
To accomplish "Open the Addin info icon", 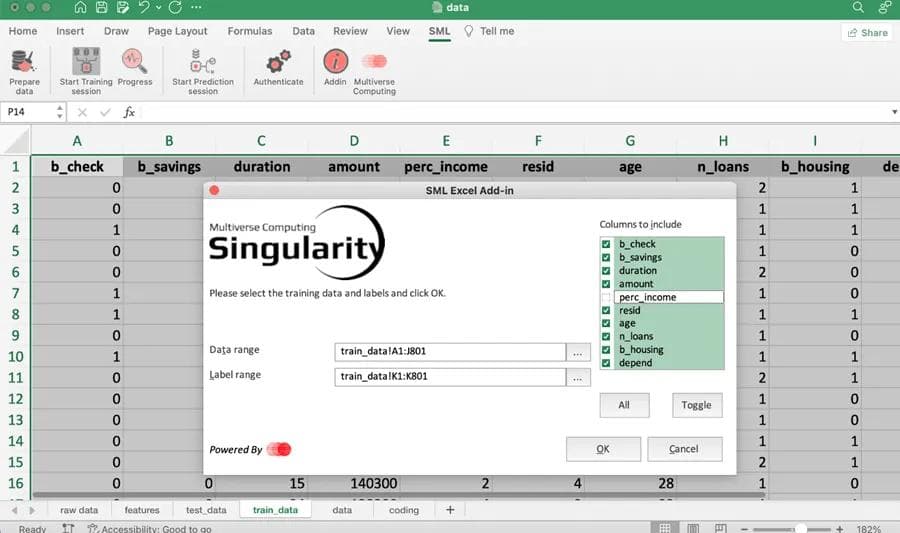I will click(x=335, y=62).
